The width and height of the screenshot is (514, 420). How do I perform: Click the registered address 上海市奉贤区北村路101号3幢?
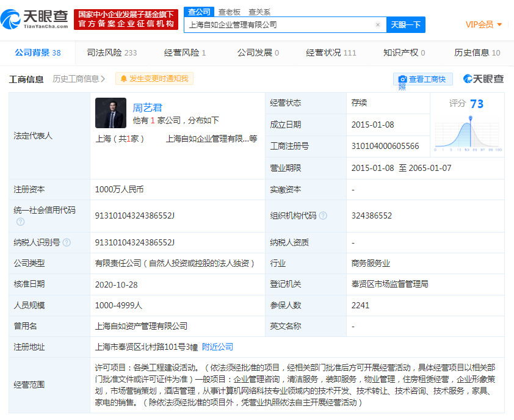(x=146, y=347)
